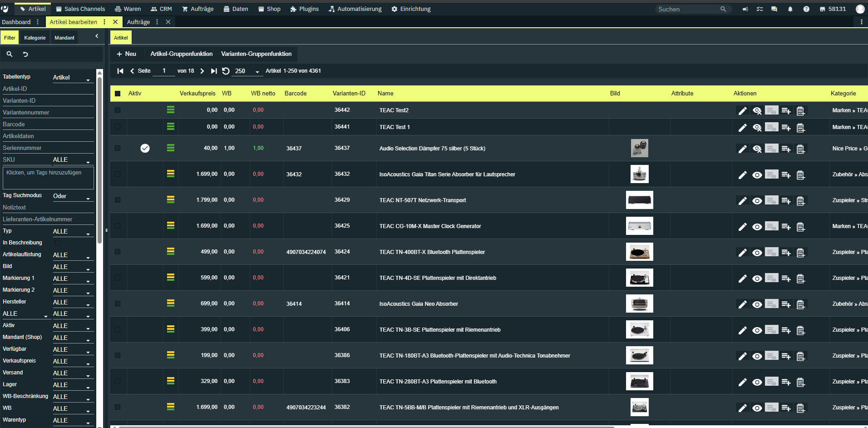Viewport: 868px width, 428px height.
Task: Open Varianten-Gruppenfunktion
Action: [x=256, y=54]
